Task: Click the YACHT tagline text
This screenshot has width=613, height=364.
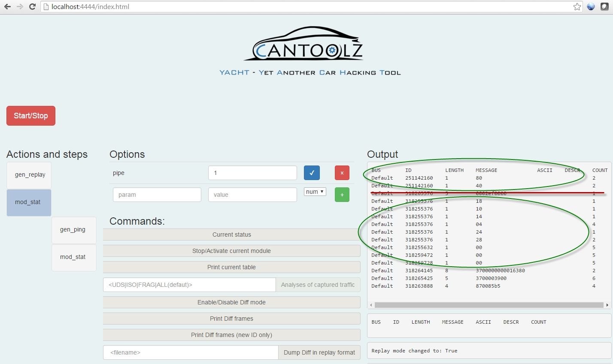Action: pos(310,72)
